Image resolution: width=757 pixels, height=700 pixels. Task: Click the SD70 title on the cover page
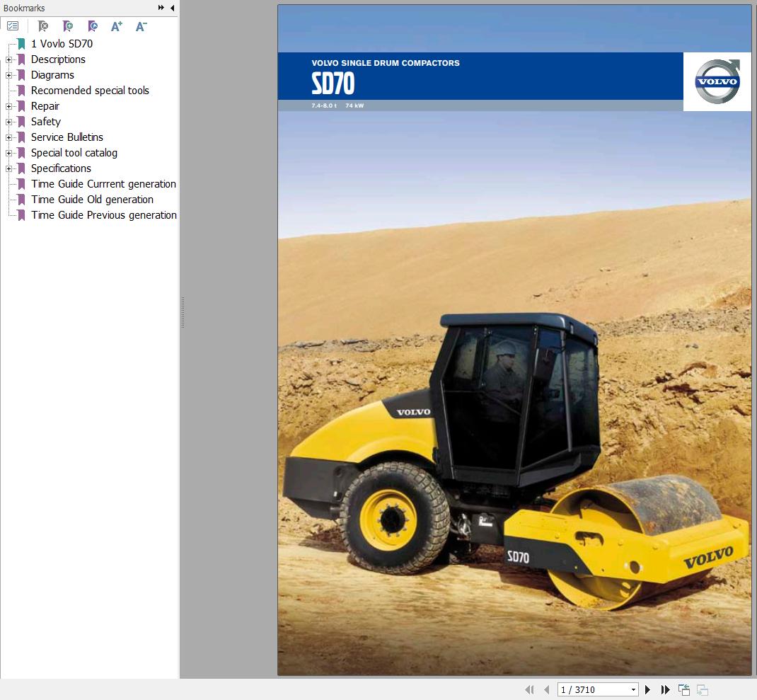point(333,83)
